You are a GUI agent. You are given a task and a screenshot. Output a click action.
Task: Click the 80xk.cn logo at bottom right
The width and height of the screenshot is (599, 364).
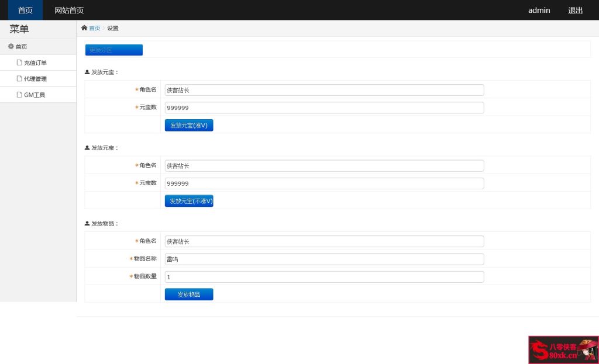coord(563,349)
